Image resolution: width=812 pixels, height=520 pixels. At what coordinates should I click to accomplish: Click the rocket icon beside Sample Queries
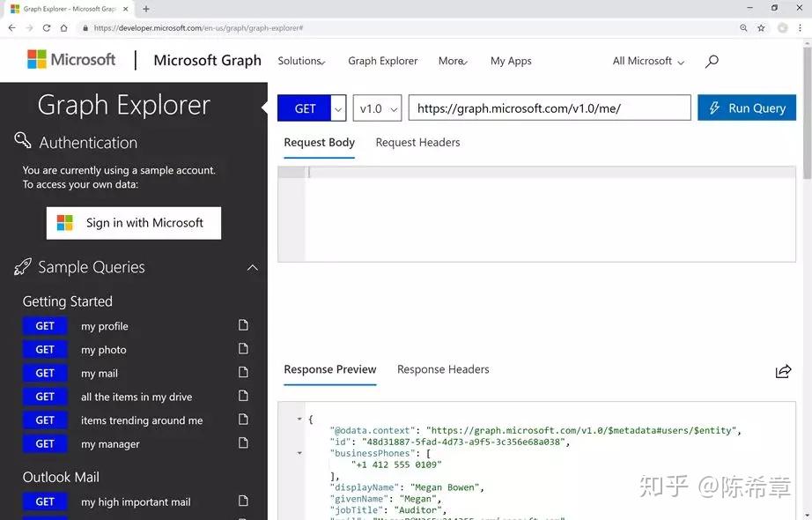coord(20,267)
